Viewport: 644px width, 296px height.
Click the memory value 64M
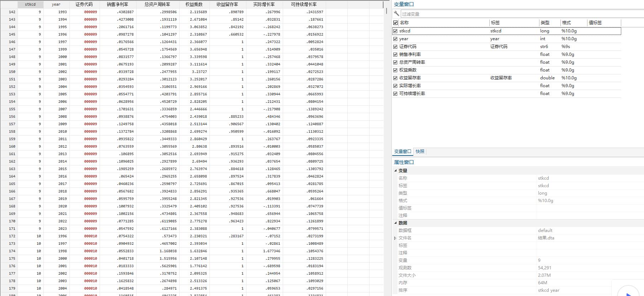click(543, 283)
